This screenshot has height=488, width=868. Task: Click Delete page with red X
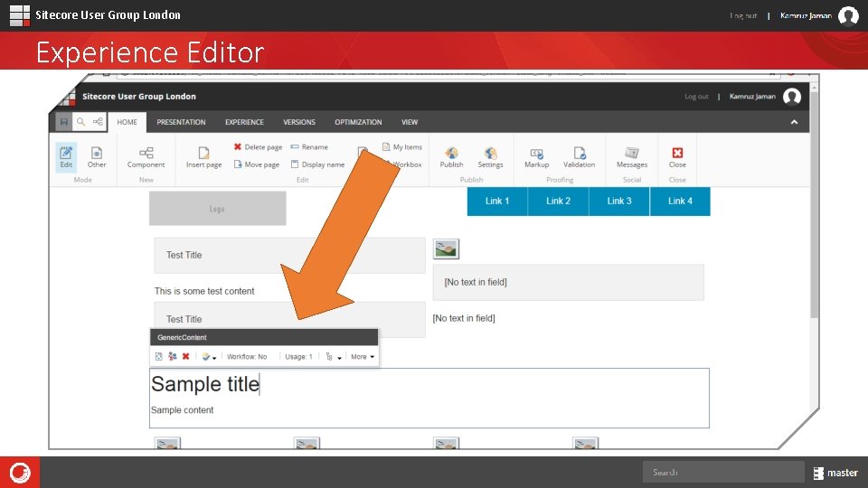click(258, 147)
